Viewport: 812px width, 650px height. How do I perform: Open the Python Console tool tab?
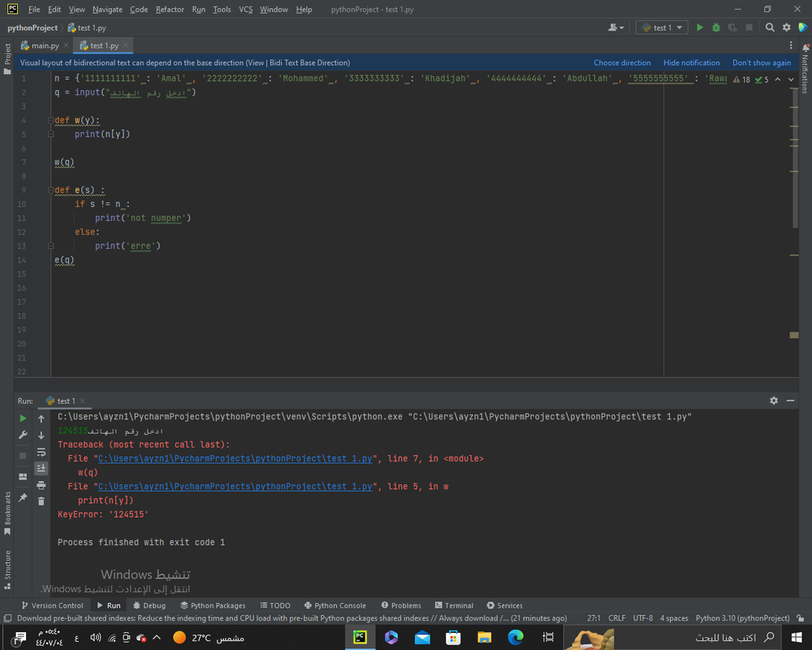pyautogui.click(x=335, y=604)
